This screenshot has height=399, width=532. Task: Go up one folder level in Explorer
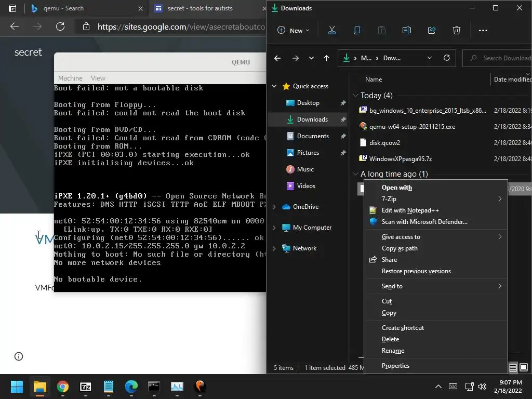[326, 58]
